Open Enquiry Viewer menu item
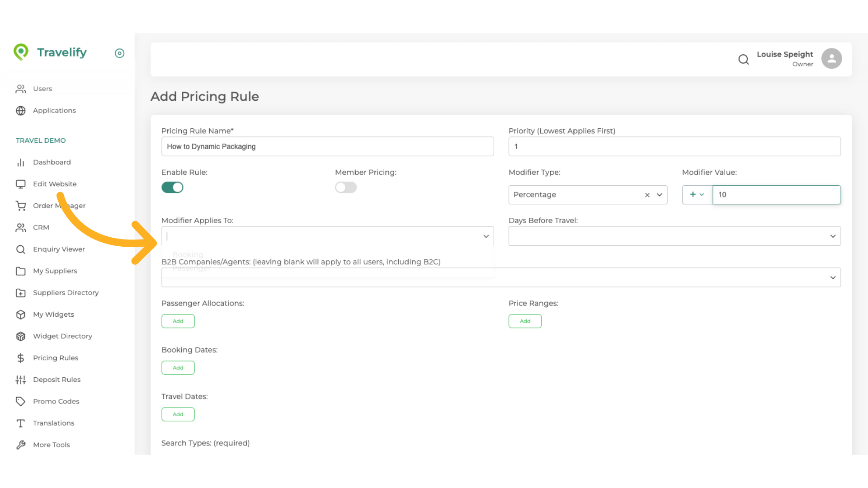Screen dimensions: 868x488 coord(59,249)
